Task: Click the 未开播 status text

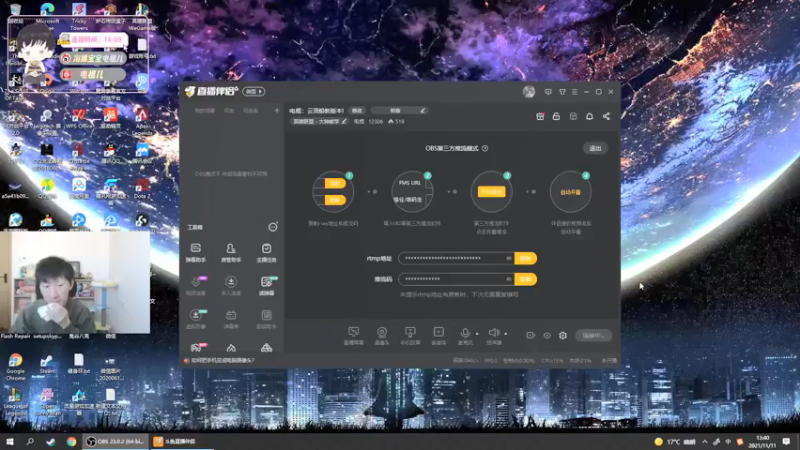Action: (609, 361)
